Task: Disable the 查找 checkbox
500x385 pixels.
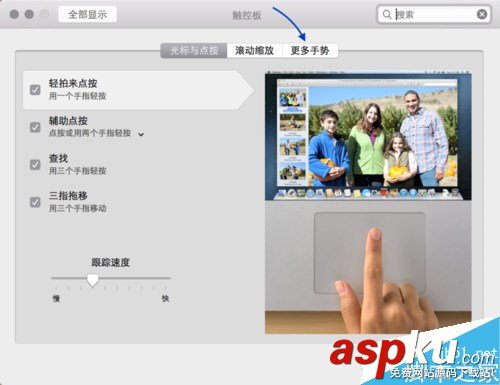Action: click(x=35, y=165)
